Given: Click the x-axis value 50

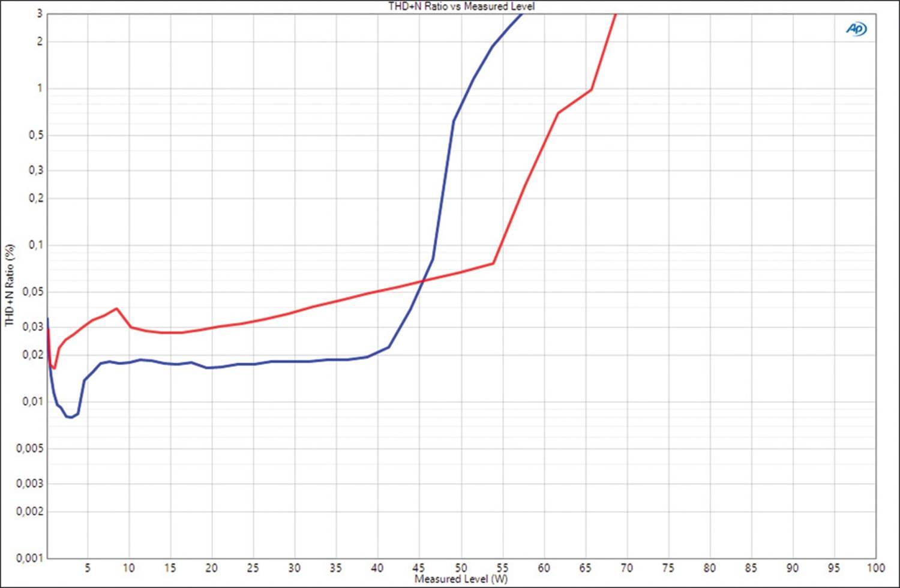Looking at the screenshot, I should point(461,568).
